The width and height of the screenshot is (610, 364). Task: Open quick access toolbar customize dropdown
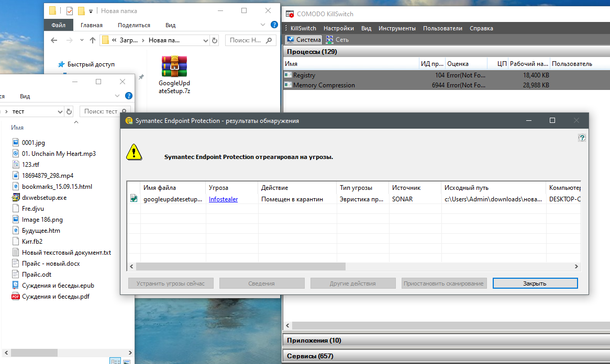click(91, 12)
